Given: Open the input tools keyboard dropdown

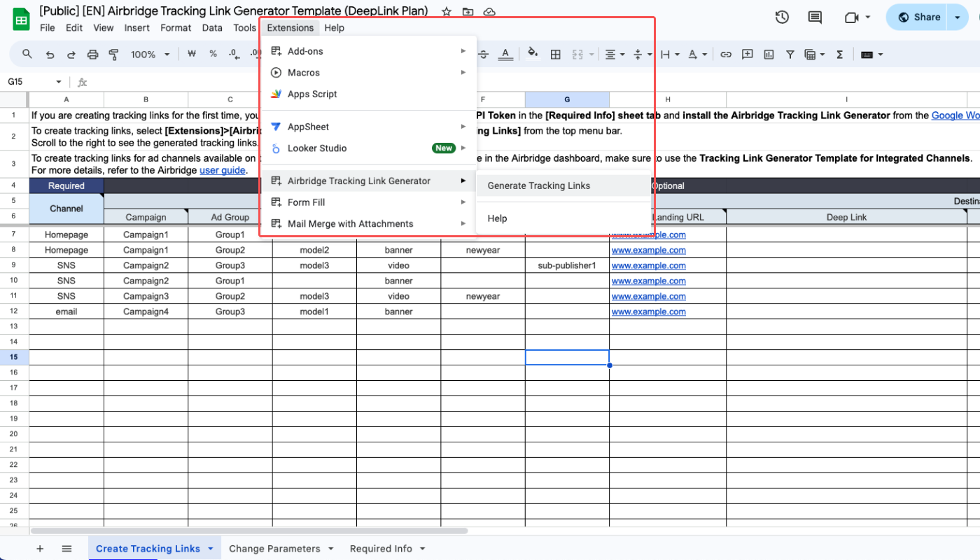Looking at the screenshot, I should tap(871, 54).
